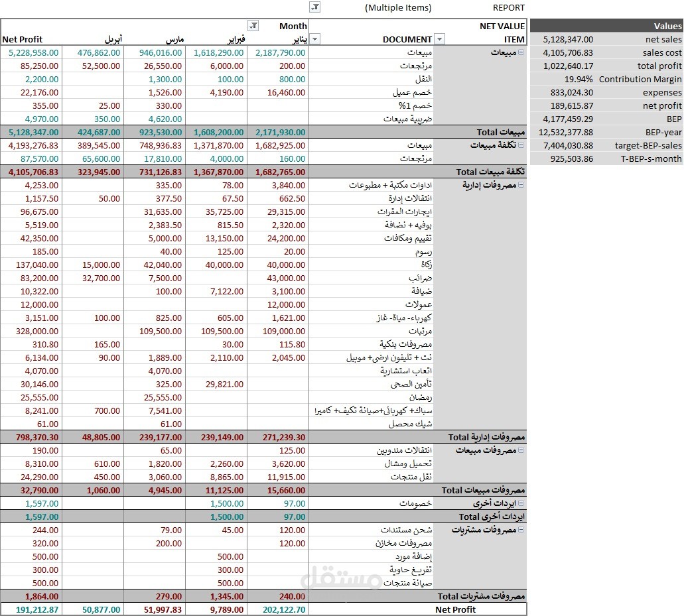The width and height of the screenshot is (684, 616).
Task: Select the Net Profit column header
Action: [x=23, y=39]
